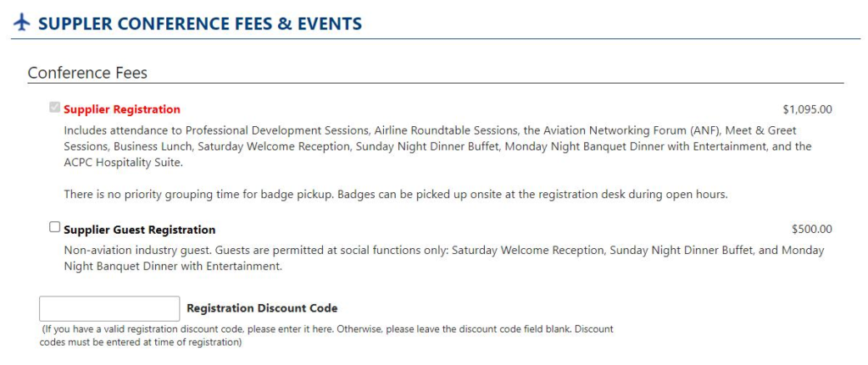Click the Conference Fees section title
The image size is (868, 365).
(x=87, y=73)
